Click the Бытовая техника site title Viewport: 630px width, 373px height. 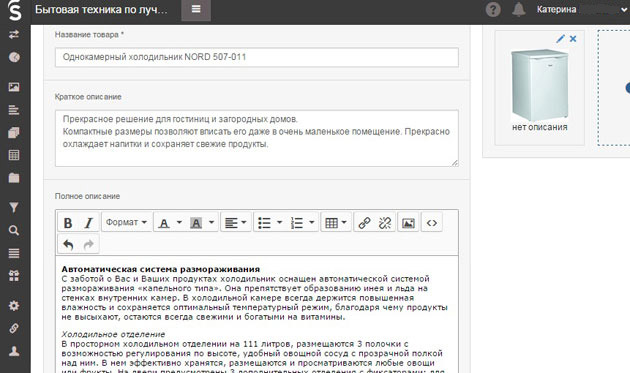tap(101, 9)
